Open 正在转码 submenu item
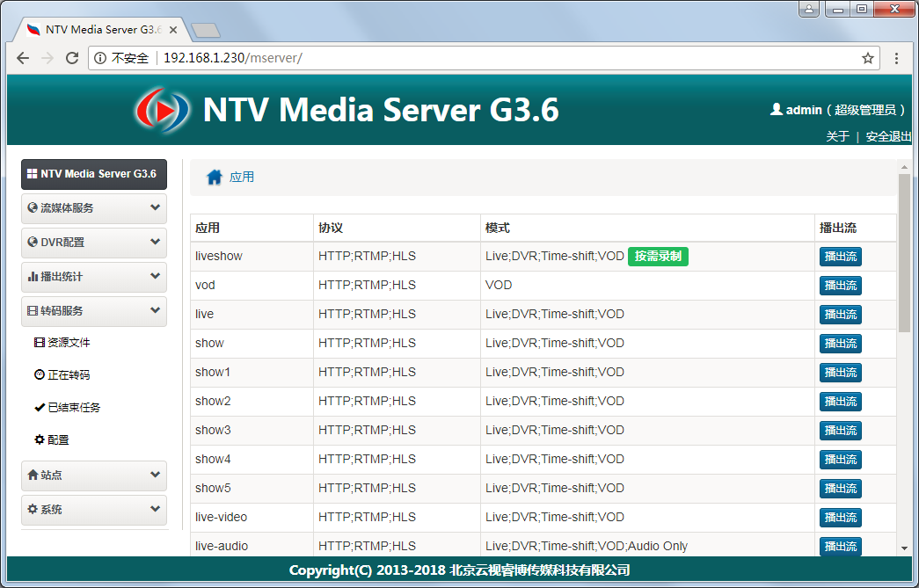The height and width of the screenshot is (588, 919). [x=62, y=374]
